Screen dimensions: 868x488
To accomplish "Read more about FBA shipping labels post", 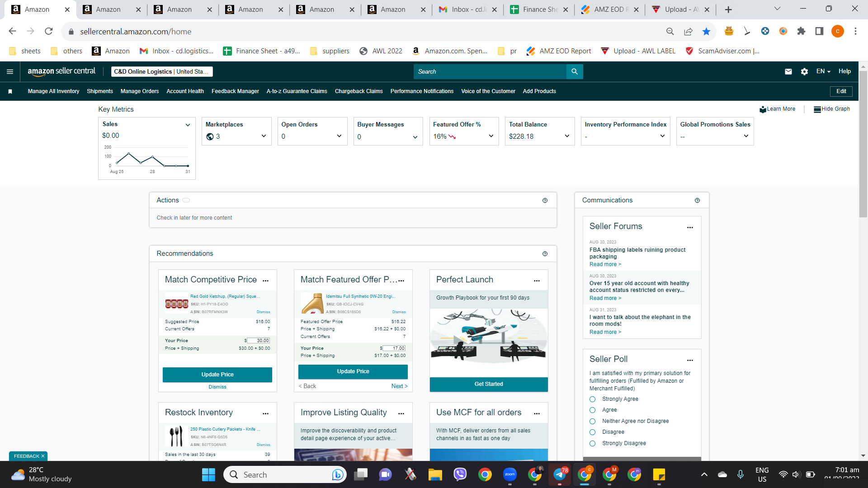I will 605,264.
